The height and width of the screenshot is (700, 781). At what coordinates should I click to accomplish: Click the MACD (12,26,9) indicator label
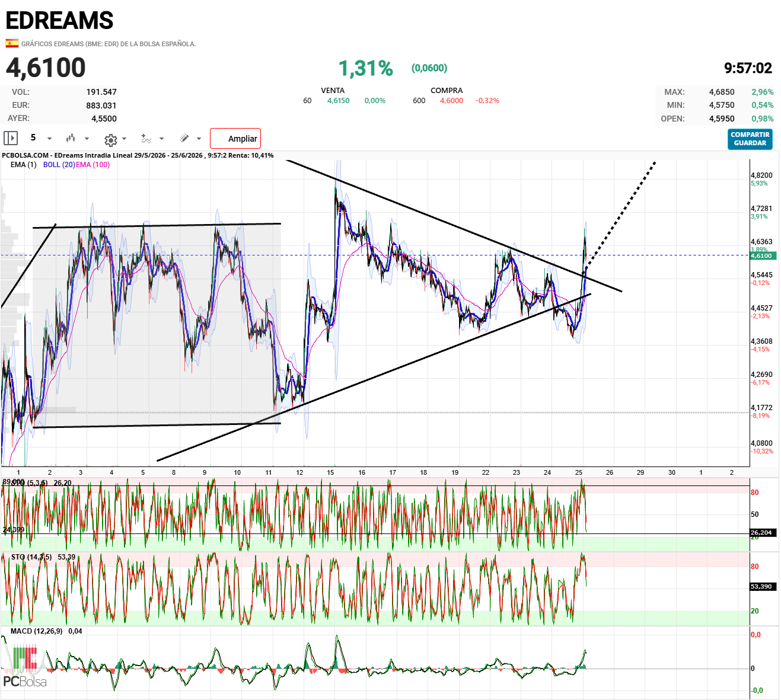click(36, 631)
